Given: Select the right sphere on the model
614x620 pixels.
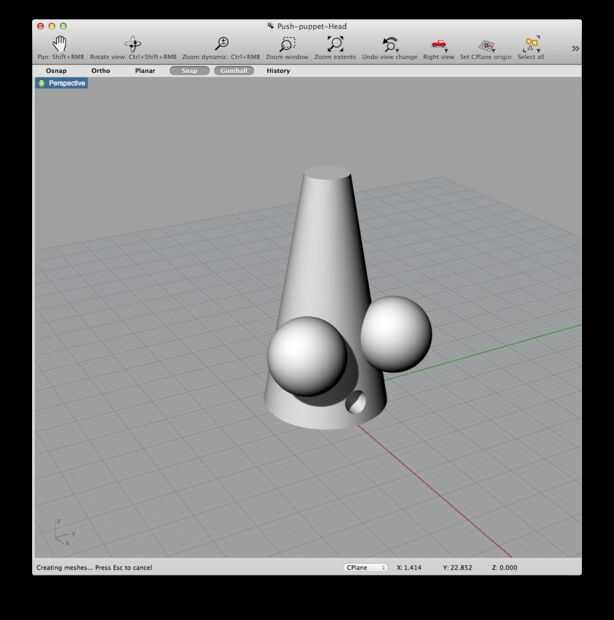Looking at the screenshot, I should 396,334.
